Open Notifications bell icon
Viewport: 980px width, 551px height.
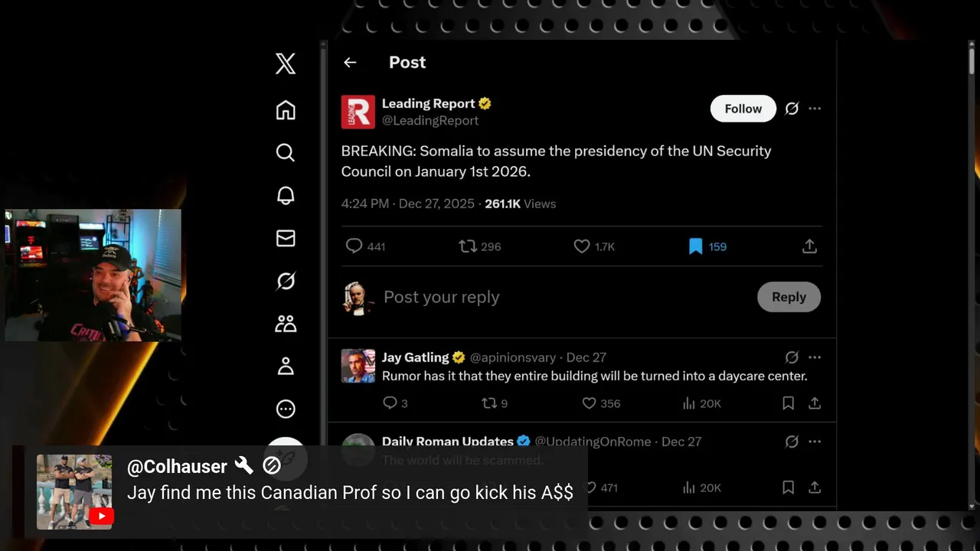coord(286,195)
